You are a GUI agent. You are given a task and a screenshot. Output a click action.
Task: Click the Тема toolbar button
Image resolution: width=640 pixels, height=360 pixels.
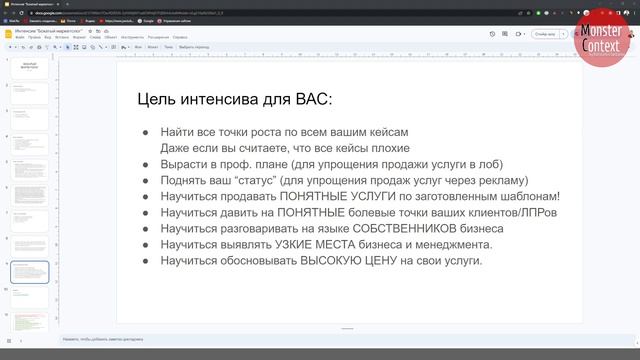pyautogui.click(x=169, y=47)
